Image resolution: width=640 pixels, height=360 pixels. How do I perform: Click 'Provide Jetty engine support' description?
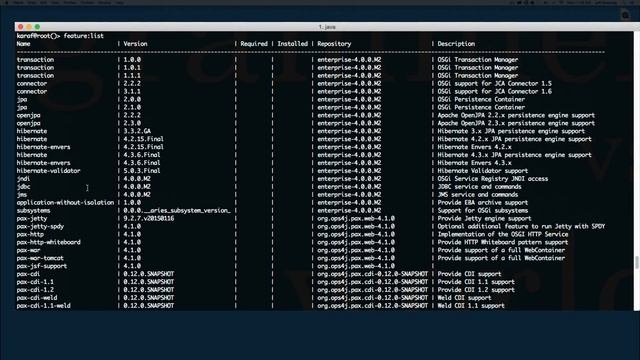click(x=484, y=218)
